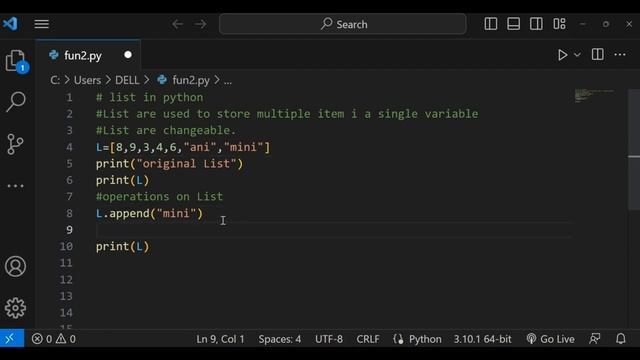Select language mode Python in status bar
Image resolution: width=640 pixels, height=360 pixels.
point(425,339)
